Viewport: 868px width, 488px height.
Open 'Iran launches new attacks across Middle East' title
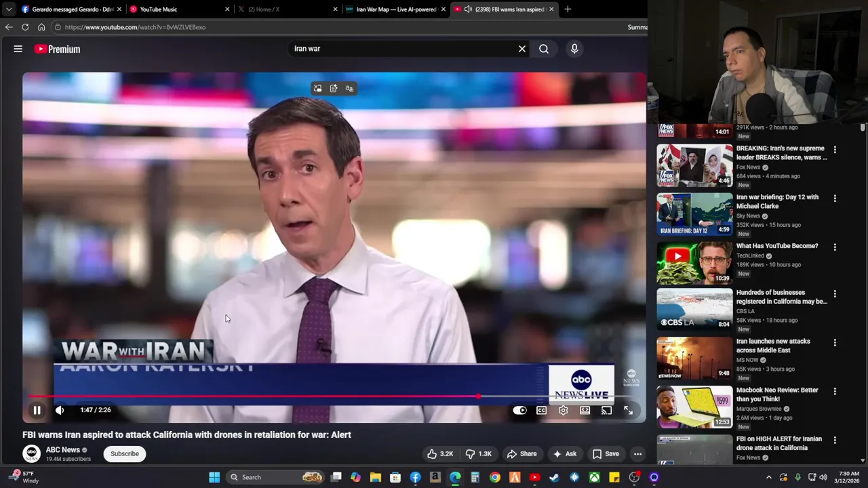773,346
